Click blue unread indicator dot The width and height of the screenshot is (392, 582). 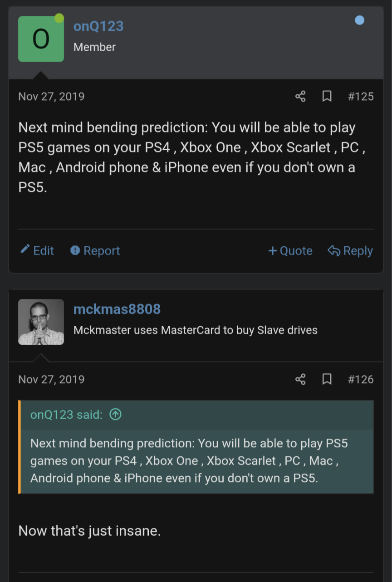coord(360,20)
